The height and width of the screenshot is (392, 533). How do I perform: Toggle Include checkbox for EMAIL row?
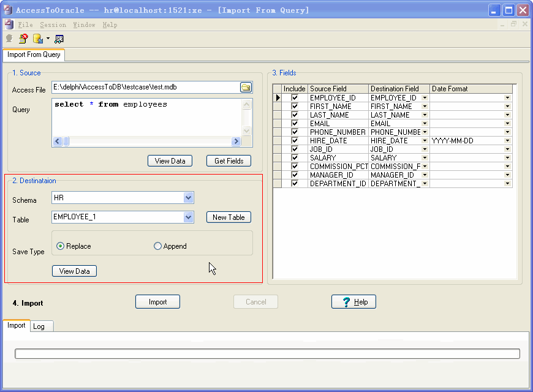click(x=295, y=123)
